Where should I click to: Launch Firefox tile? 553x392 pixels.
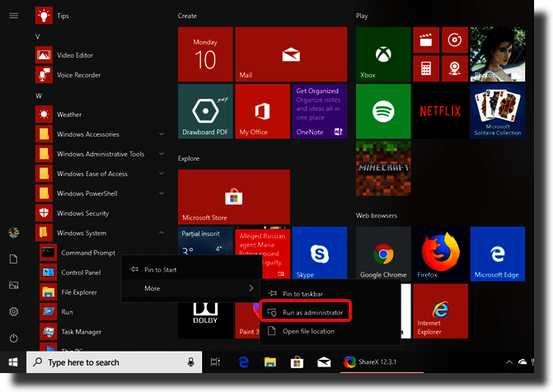tap(440, 254)
